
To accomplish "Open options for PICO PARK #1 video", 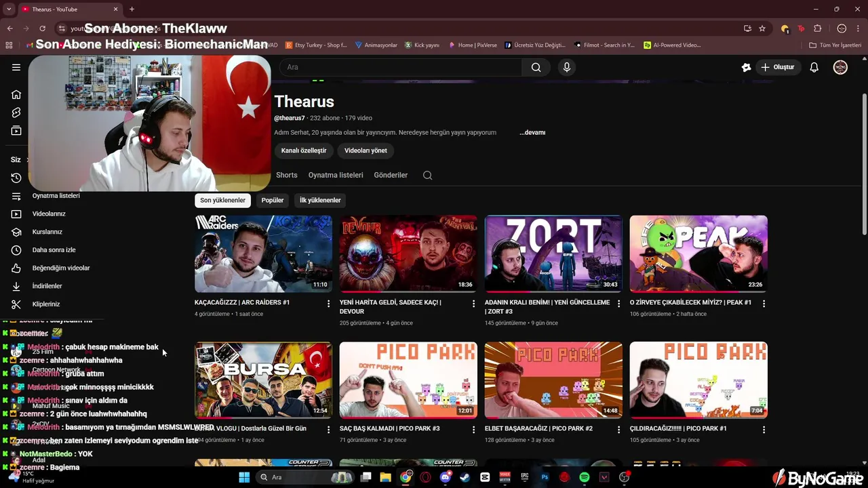I will click(x=764, y=430).
